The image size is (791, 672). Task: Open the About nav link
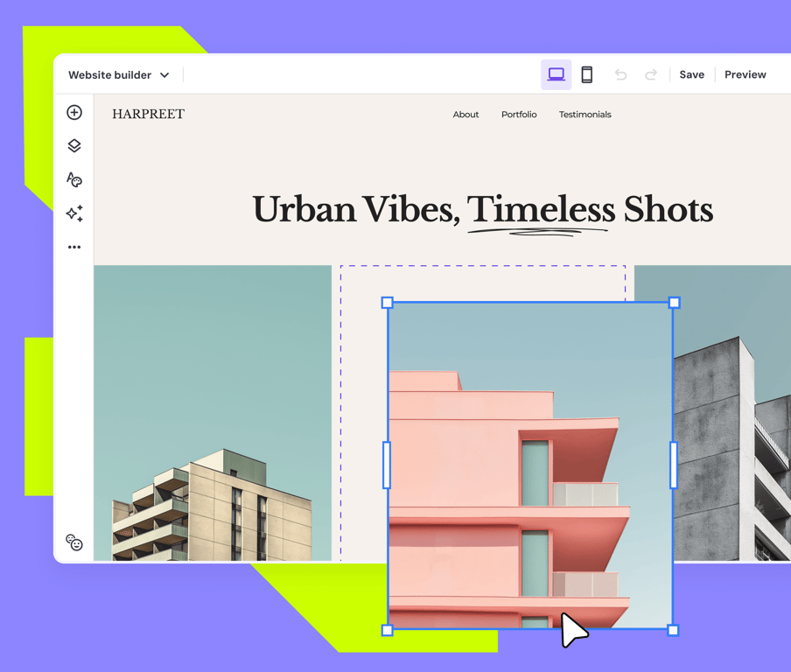coord(465,115)
